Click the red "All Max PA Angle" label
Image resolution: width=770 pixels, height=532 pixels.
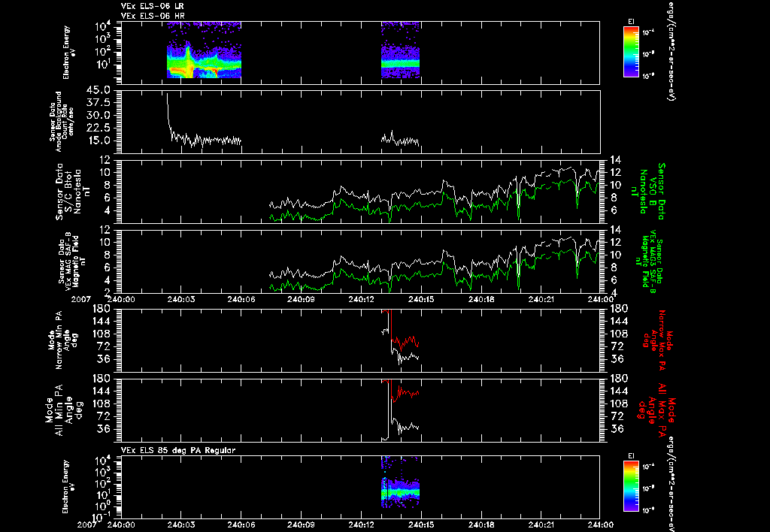pyautogui.click(x=656, y=410)
